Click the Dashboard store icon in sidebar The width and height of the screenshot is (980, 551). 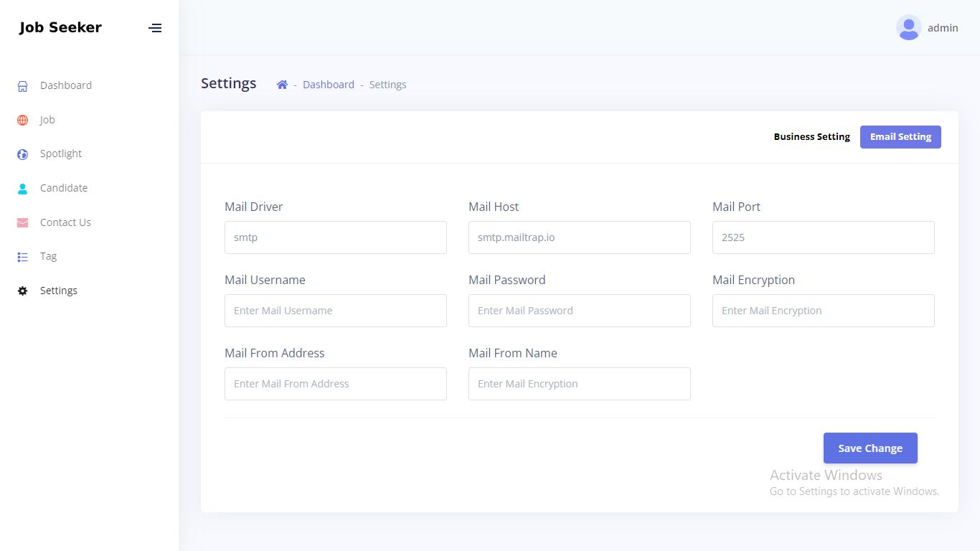[x=22, y=86]
